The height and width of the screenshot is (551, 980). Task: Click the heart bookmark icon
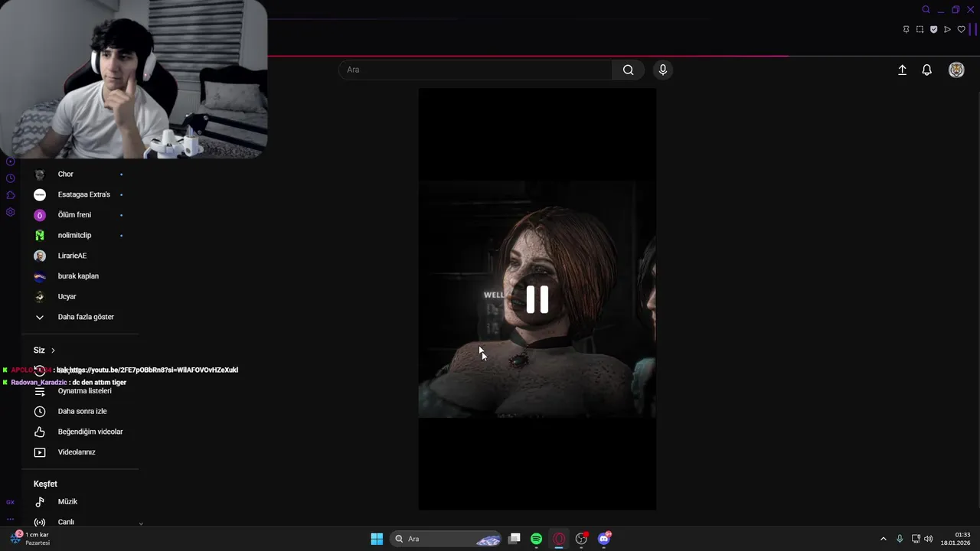961,29
